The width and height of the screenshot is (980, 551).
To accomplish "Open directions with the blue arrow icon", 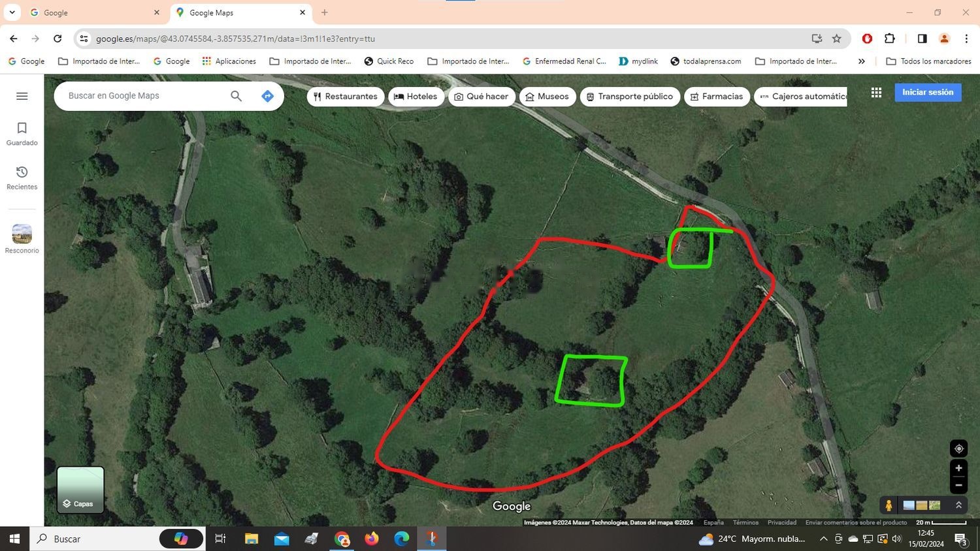I will coord(267,96).
